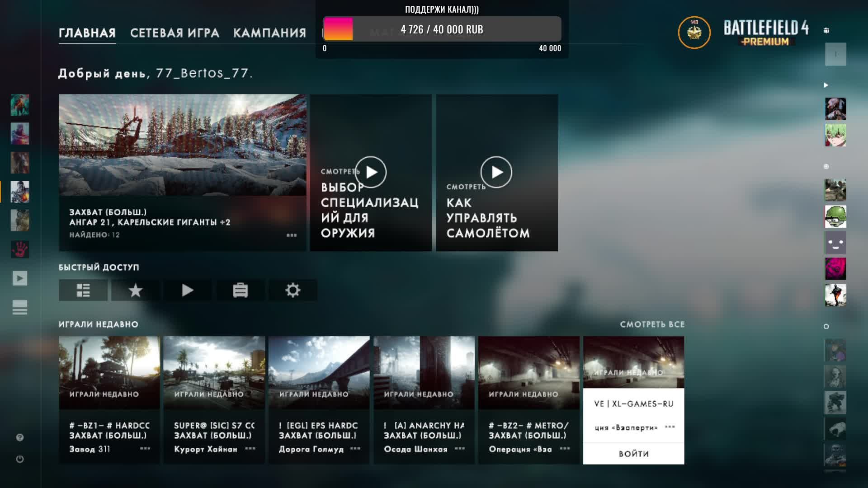The height and width of the screenshot is (488, 868).
Task: Select the star favorites icon in quick access
Action: 135,290
